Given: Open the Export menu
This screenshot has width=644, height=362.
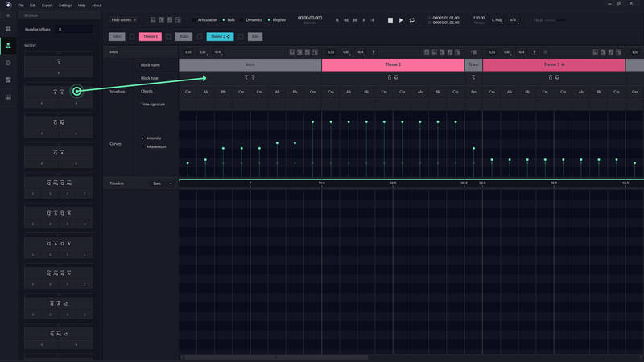Looking at the screenshot, I should (47, 6).
